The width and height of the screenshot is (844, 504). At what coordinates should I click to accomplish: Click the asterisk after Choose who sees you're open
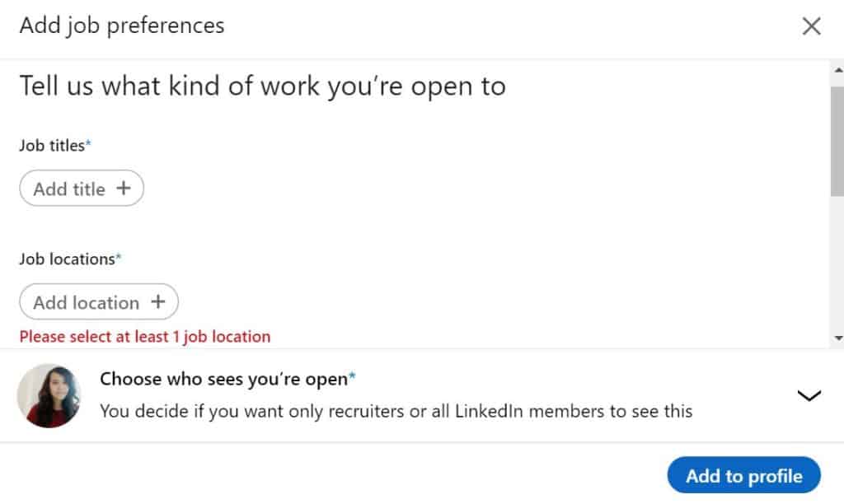point(352,376)
